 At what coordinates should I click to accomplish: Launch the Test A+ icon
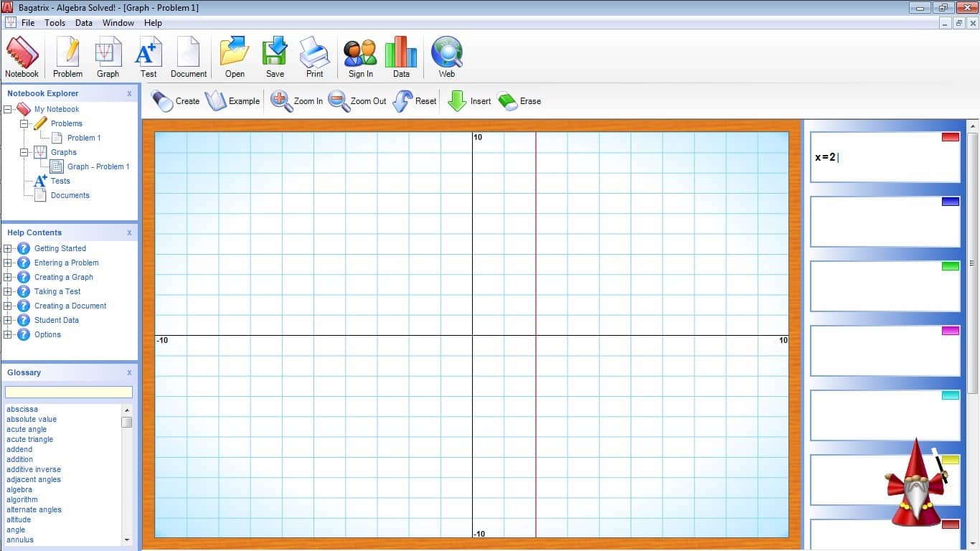[x=149, y=54]
